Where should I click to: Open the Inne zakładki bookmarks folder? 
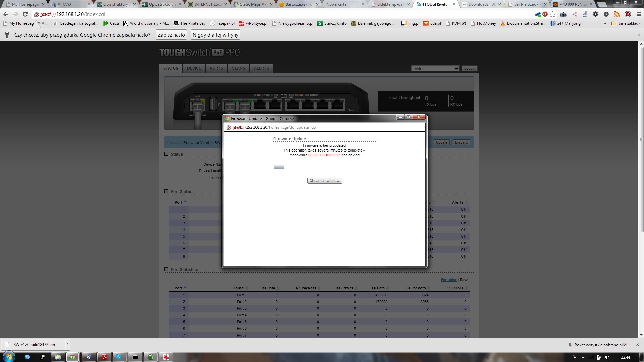tap(626, 23)
